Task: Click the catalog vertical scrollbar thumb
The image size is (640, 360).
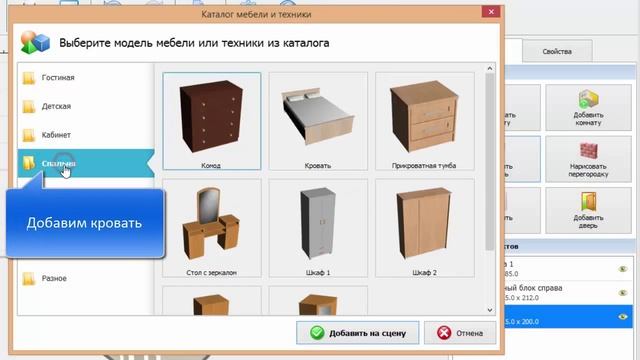Action: click(x=490, y=162)
